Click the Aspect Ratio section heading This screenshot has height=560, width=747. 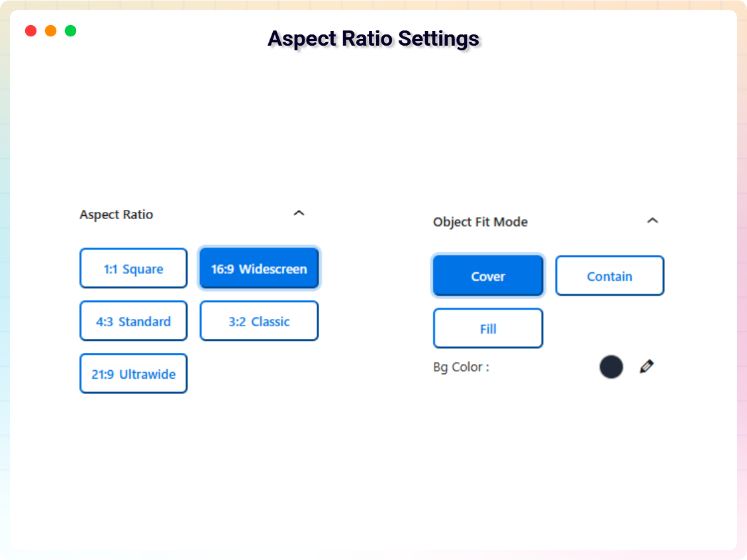coord(116,214)
